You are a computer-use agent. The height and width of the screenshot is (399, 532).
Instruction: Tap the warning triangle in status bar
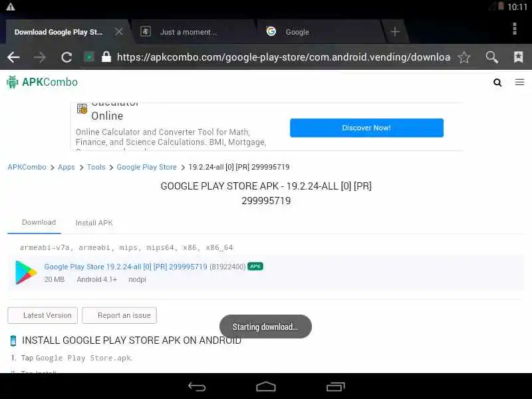[11, 7]
